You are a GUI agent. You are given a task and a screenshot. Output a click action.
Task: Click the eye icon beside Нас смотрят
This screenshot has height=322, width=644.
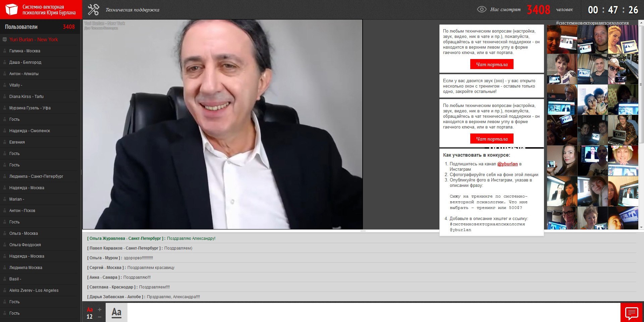click(x=482, y=9)
